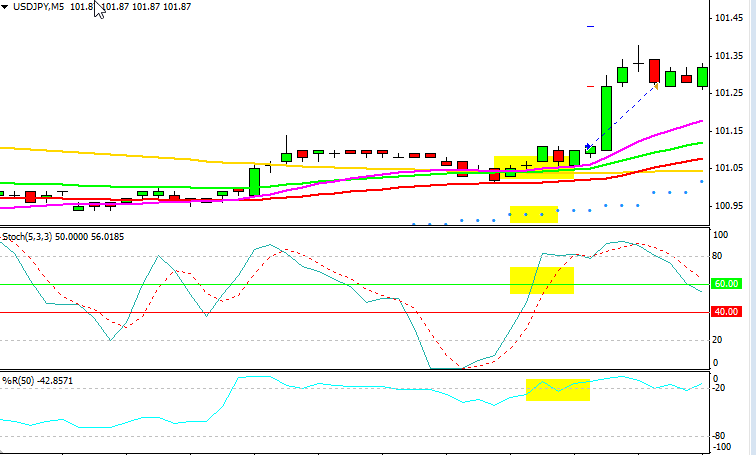
Task: Click the %R scale value -100
Action: pyautogui.click(x=721, y=446)
